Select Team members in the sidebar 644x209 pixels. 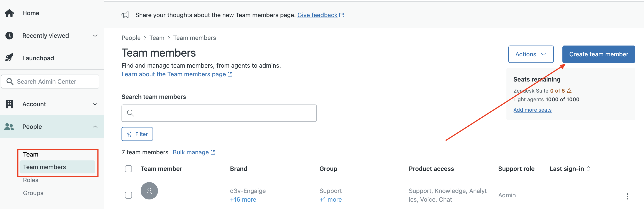pyautogui.click(x=57, y=167)
